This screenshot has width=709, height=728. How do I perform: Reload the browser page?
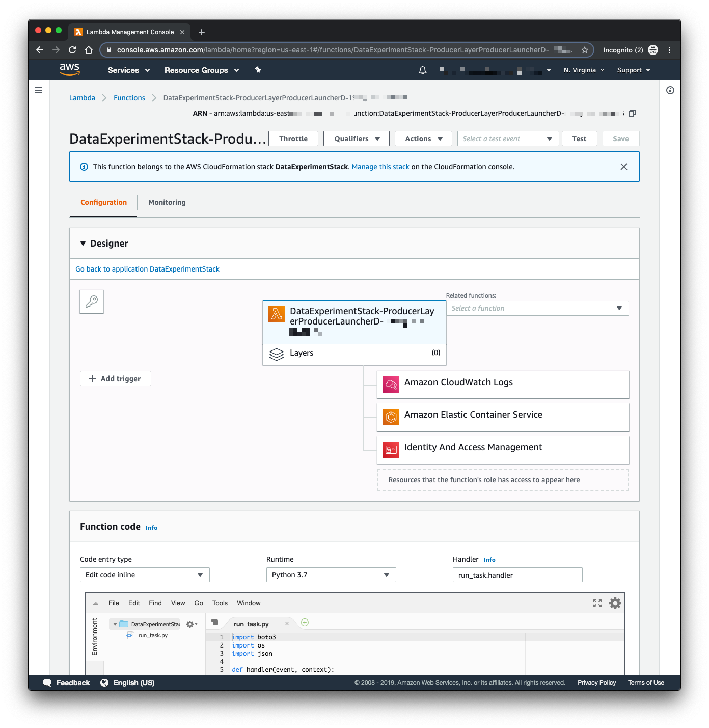72,50
